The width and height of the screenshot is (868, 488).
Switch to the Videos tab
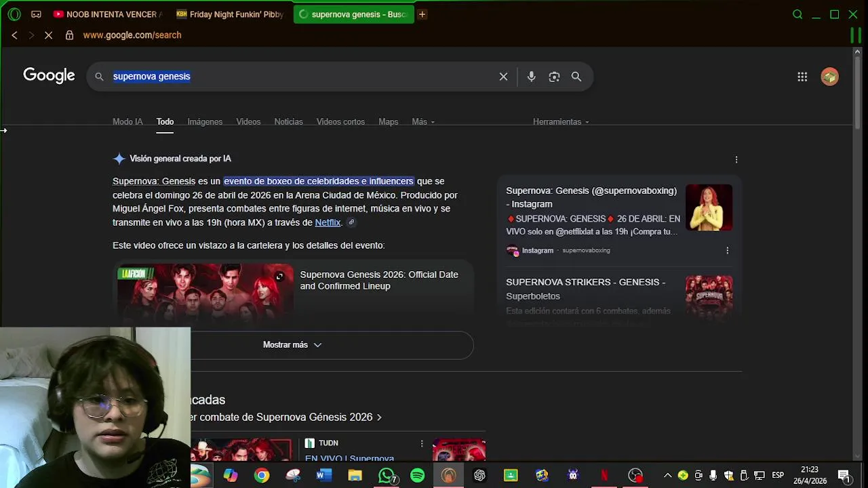pos(248,122)
